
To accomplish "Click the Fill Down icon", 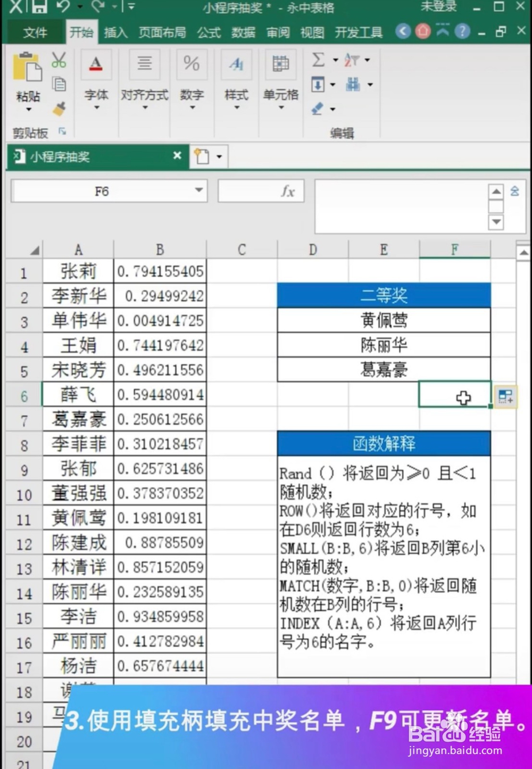I will (x=319, y=84).
